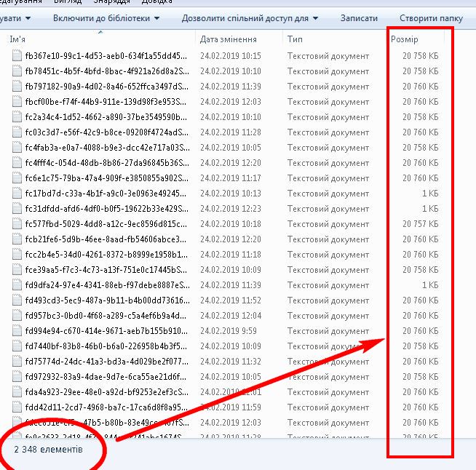
Task: Select file icon of fc6e1c75-79ba row
Action: [17, 178]
